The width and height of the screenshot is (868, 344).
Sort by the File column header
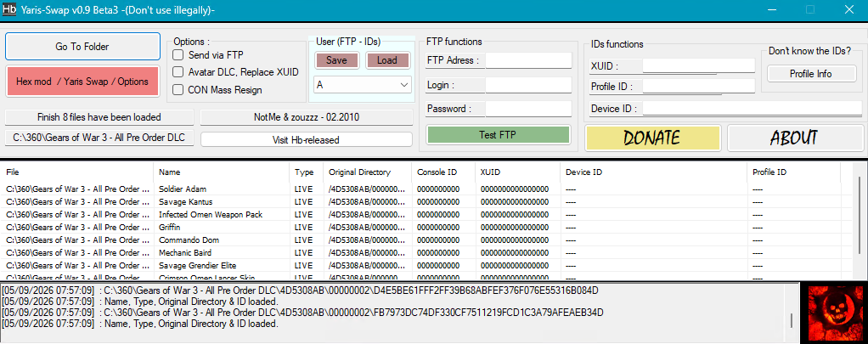point(77,172)
